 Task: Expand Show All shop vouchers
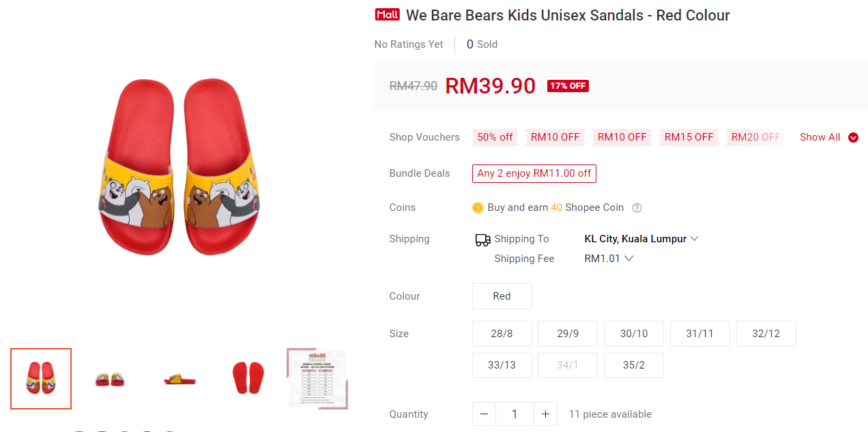coord(828,137)
